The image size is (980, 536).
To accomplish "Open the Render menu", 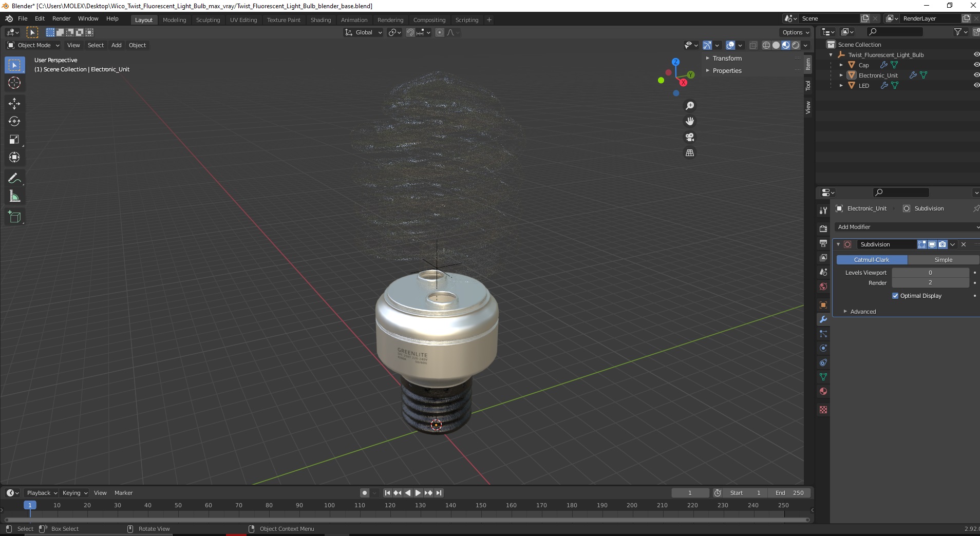I will click(61, 18).
